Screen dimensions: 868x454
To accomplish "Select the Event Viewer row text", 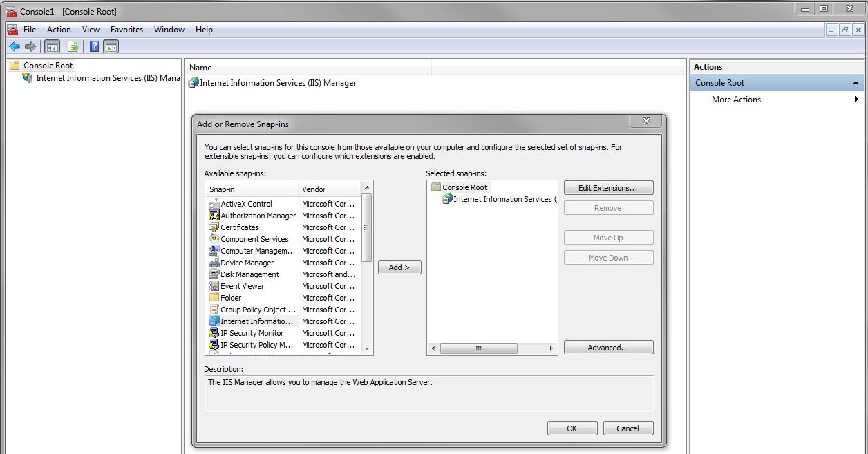I will (242, 286).
